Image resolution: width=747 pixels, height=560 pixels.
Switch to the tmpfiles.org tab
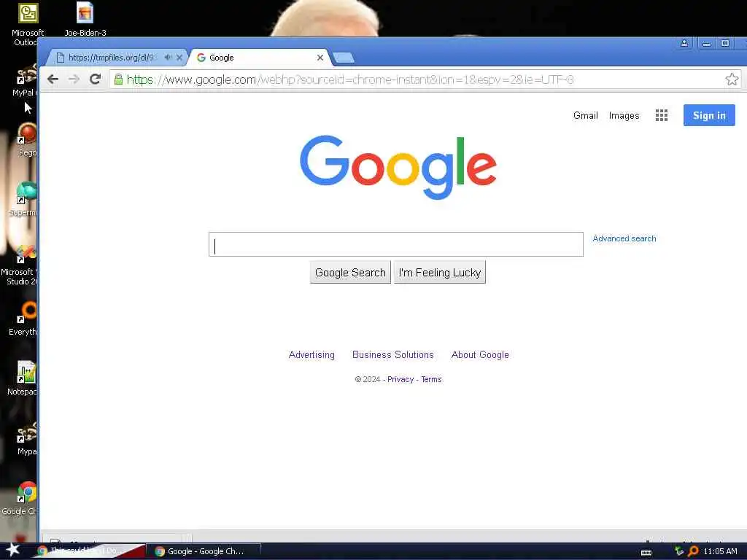point(111,58)
